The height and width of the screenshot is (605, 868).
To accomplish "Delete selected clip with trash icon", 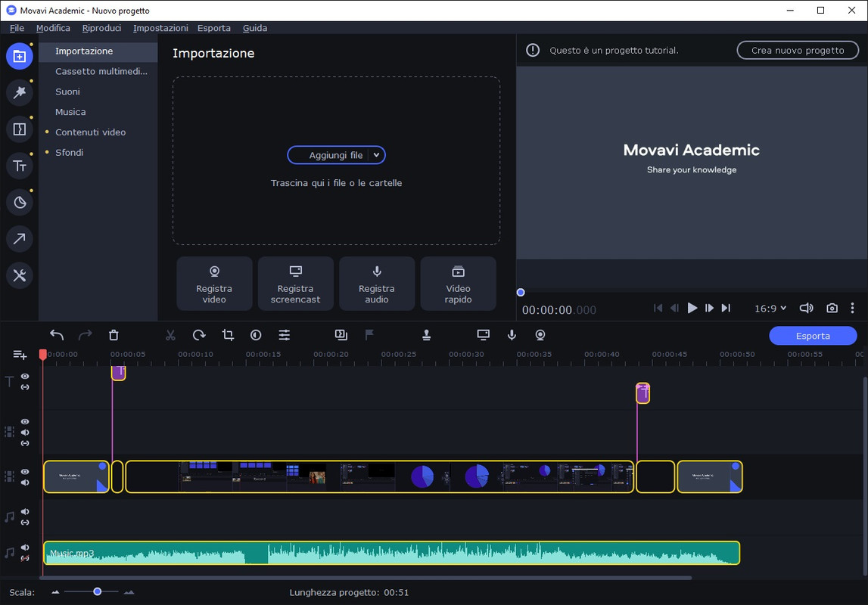I will point(114,335).
